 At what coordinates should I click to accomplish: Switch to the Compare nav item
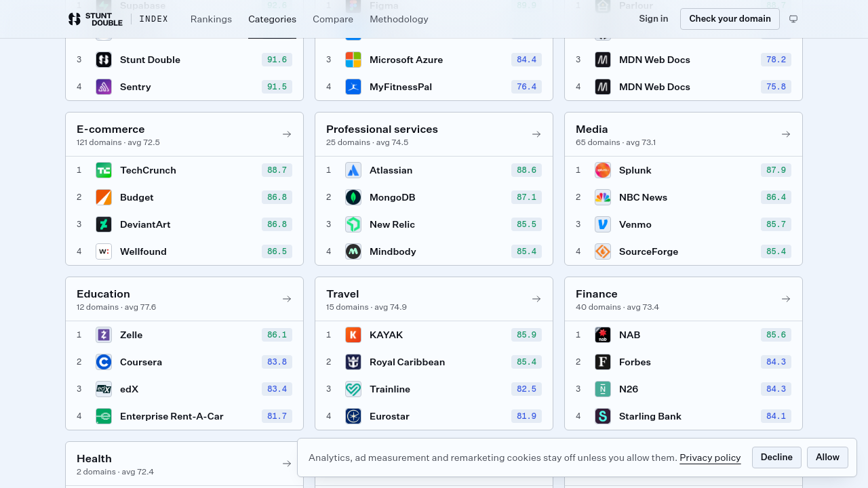coord(333,19)
